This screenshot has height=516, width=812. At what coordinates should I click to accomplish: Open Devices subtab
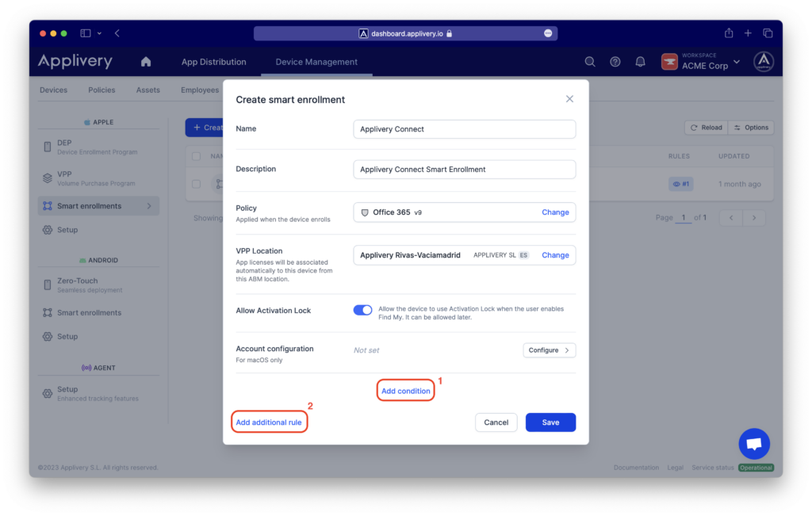53,90
